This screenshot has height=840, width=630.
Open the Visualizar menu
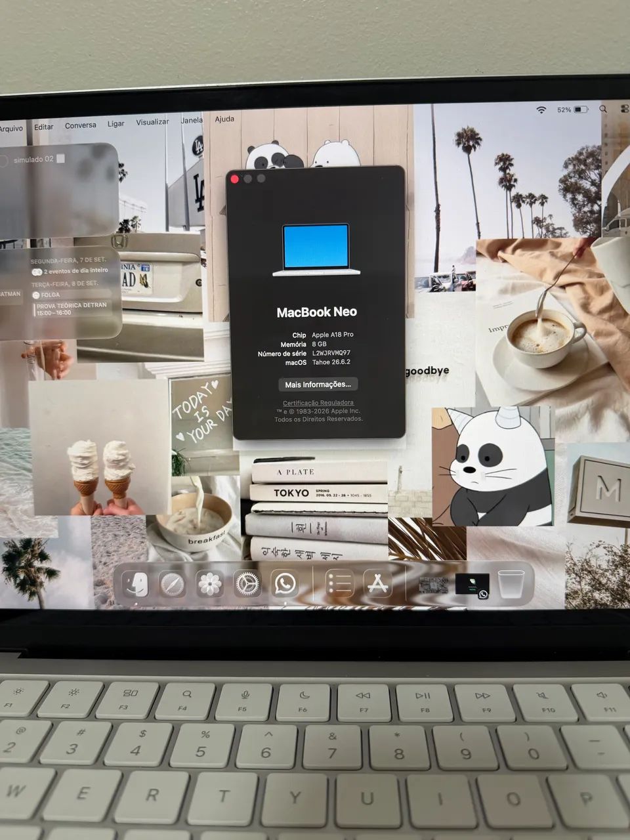(152, 122)
